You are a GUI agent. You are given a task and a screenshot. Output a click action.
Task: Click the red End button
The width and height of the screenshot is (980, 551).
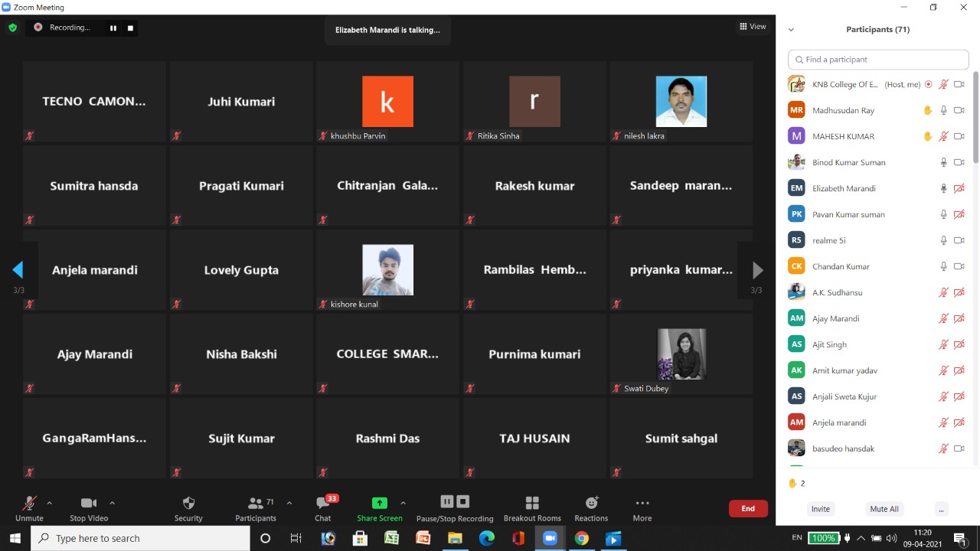[748, 508]
